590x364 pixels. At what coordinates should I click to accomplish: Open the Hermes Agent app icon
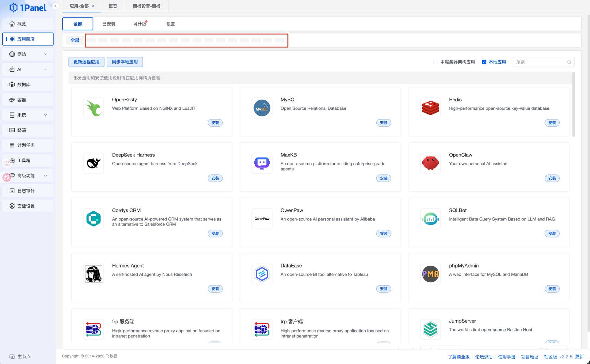click(x=93, y=274)
